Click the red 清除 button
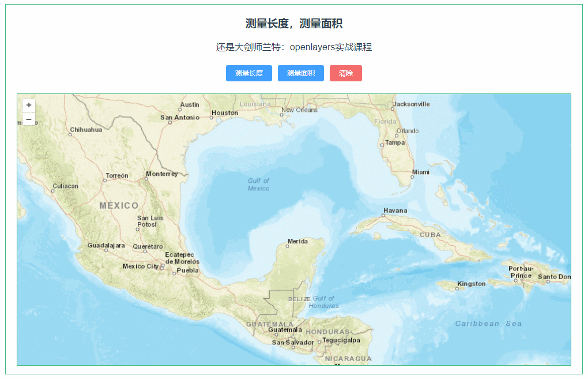588x379 pixels. (346, 73)
